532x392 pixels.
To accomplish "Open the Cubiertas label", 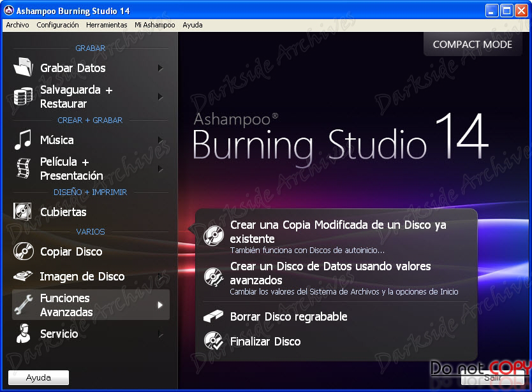I will [63, 212].
